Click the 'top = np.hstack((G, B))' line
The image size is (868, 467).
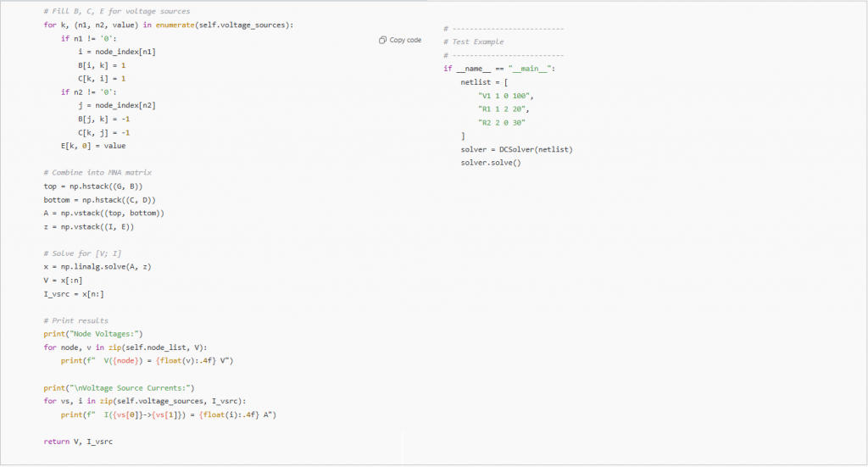click(x=93, y=186)
